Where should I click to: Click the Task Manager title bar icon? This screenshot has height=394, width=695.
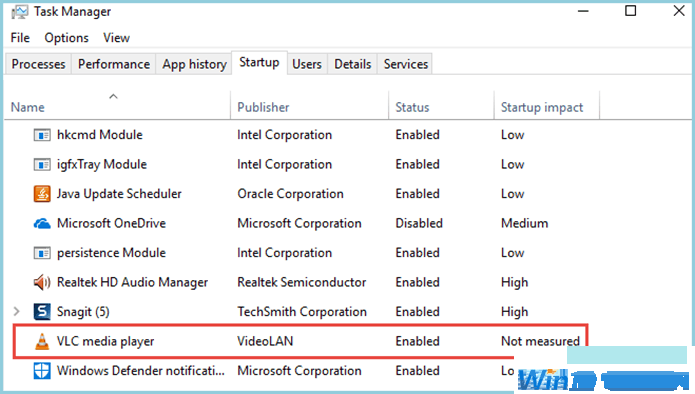(x=19, y=12)
